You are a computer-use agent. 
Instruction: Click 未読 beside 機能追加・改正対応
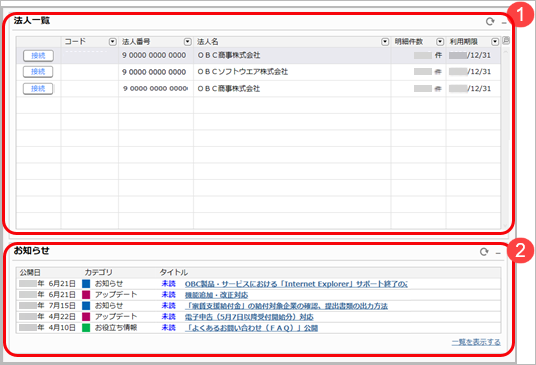(x=169, y=295)
